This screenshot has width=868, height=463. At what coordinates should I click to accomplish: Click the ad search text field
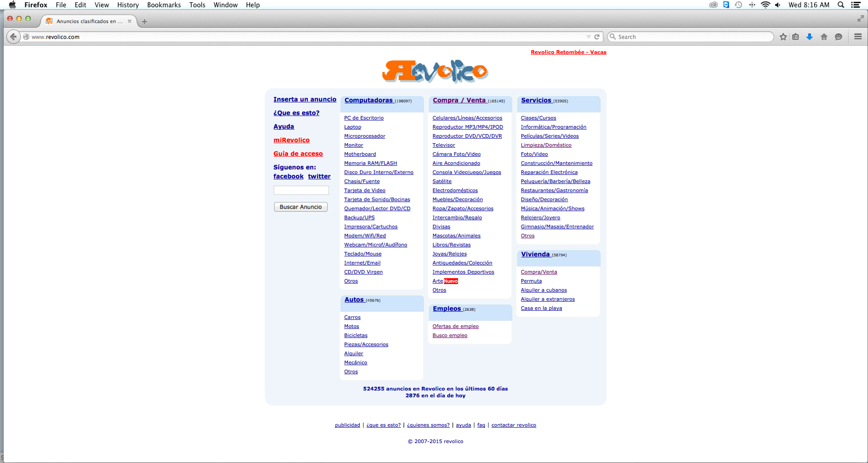301,190
